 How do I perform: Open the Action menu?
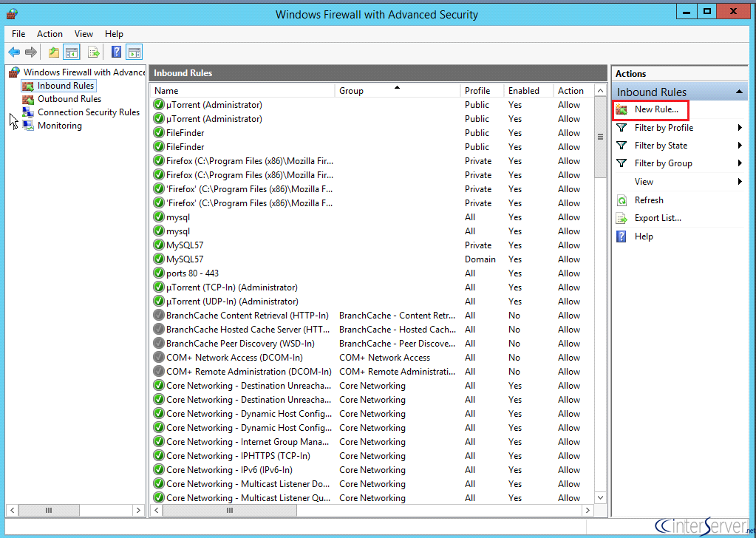[x=50, y=34]
